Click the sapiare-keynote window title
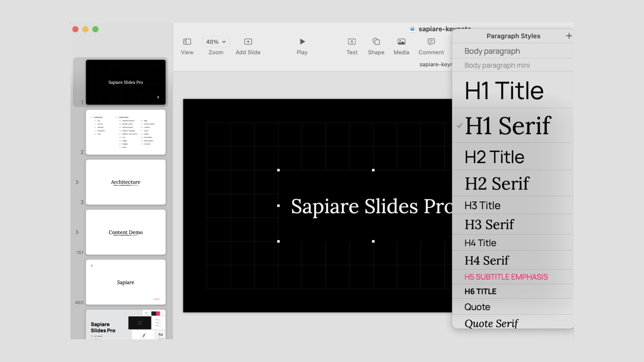 point(444,29)
